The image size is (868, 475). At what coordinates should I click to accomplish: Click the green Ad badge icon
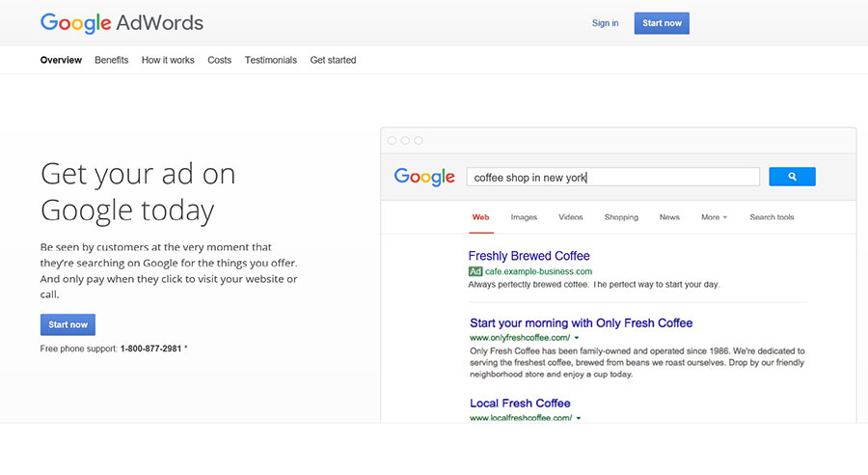(x=475, y=272)
